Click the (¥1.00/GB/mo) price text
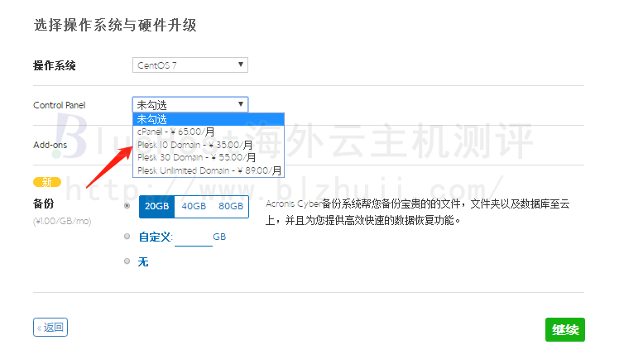Screen dimensions: 619x364 click(62, 221)
